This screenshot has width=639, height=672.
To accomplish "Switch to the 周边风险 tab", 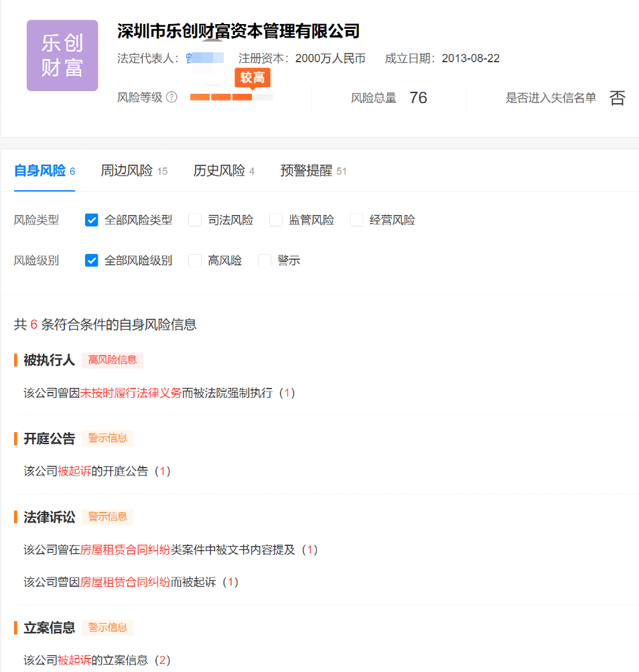I will click(x=134, y=171).
